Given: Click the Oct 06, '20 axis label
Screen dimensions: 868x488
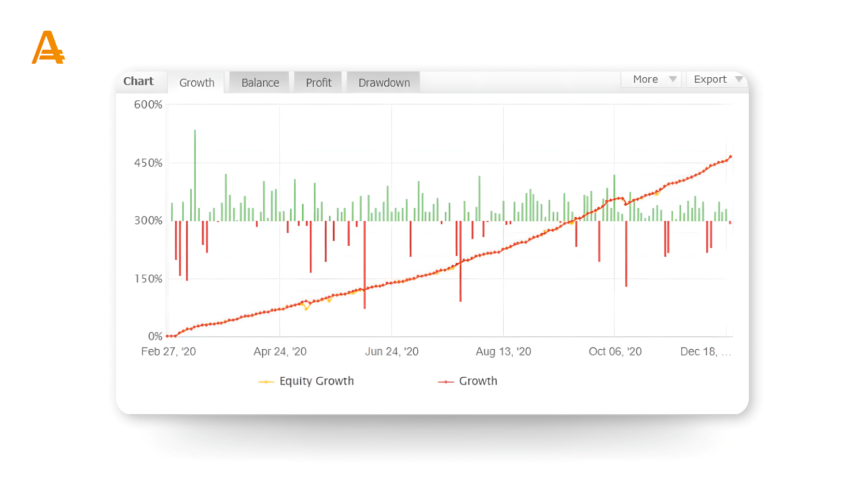Looking at the screenshot, I should 615,352.
